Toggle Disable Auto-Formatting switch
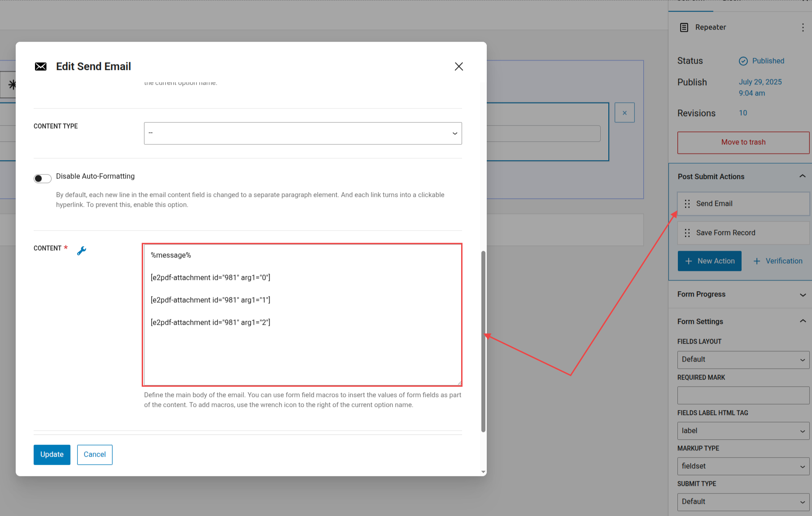The width and height of the screenshot is (812, 516). 43,179
